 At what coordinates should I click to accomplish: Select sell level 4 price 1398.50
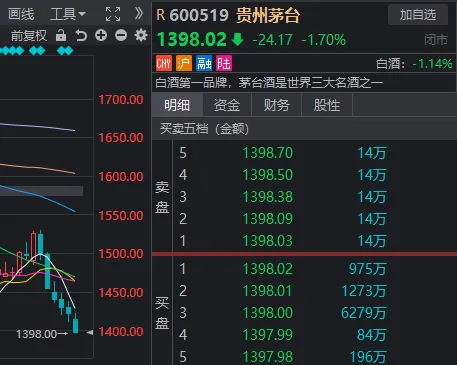[268, 175]
